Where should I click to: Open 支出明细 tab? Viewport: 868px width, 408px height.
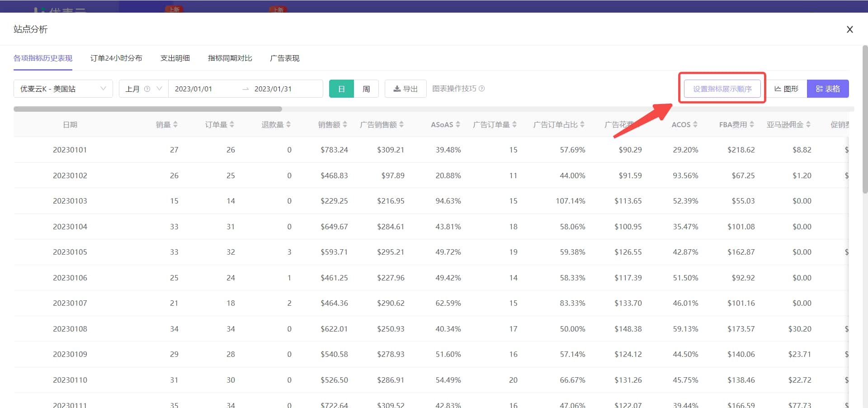pyautogui.click(x=175, y=58)
